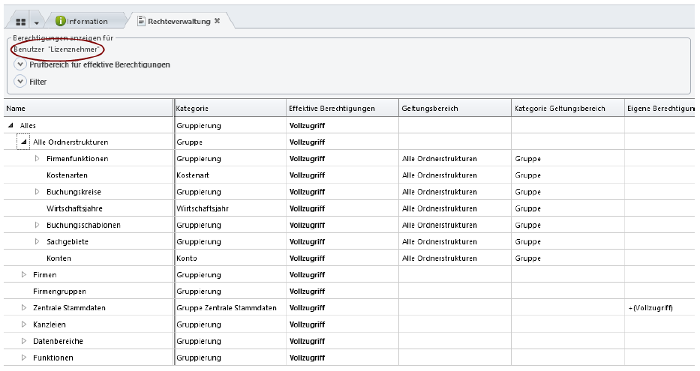
Task: Select the Kostenarten row
Action: click(350, 175)
